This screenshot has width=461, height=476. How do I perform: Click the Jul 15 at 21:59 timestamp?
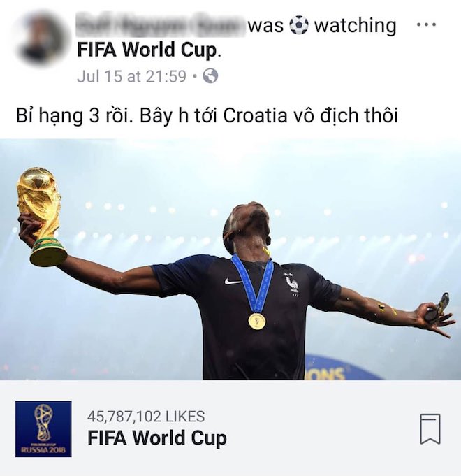pos(131,76)
